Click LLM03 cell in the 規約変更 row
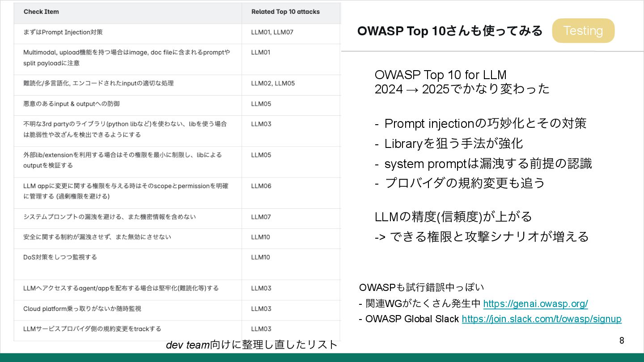This screenshot has height=362, width=644. click(x=261, y=329)
